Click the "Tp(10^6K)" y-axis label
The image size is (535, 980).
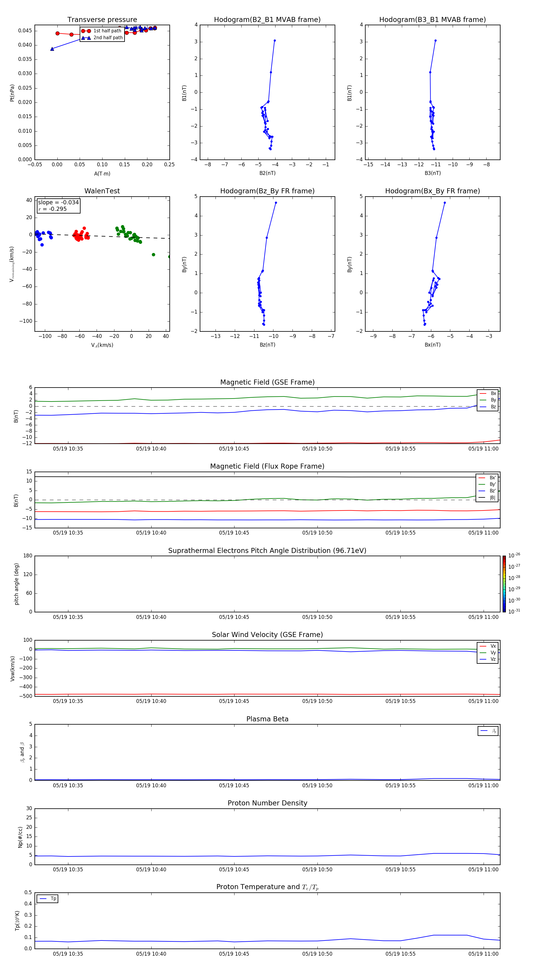17,921
